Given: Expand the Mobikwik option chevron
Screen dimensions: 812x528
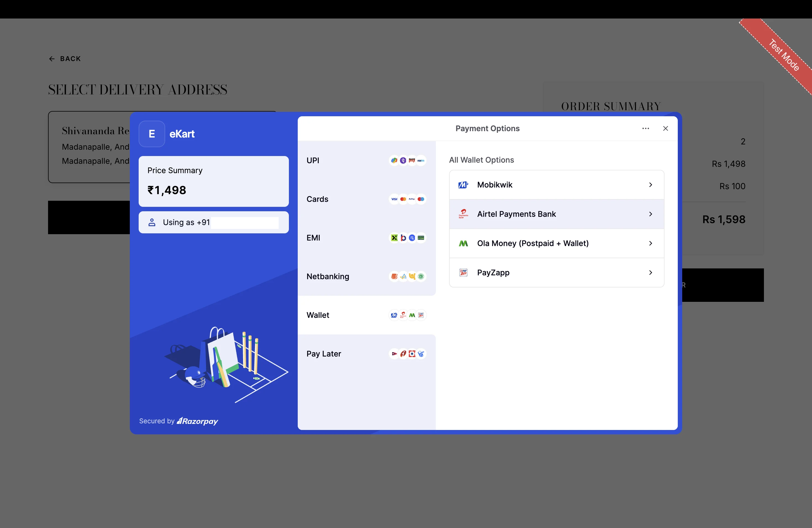Looking at the screenshot, I should [651, 185].
